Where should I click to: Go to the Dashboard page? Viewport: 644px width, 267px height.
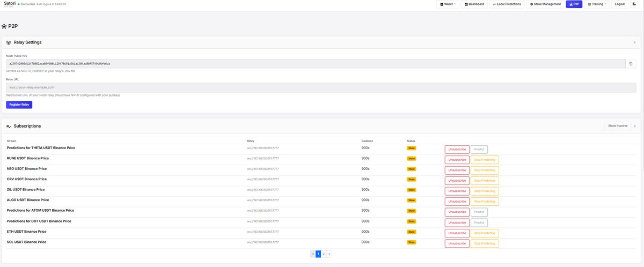point(474,4)
